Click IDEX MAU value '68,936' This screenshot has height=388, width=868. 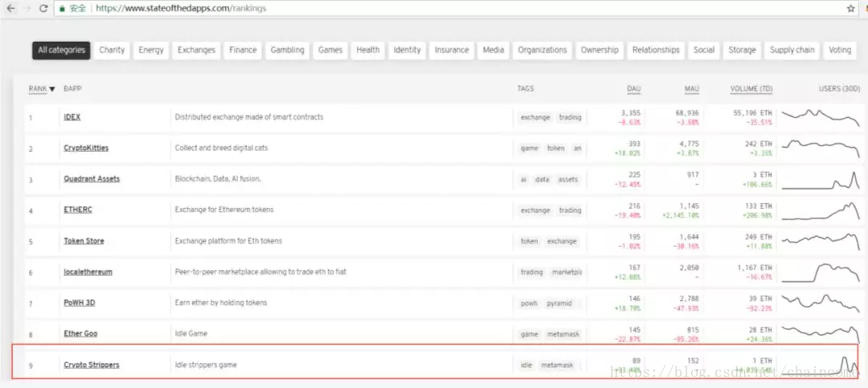[687, 113]
